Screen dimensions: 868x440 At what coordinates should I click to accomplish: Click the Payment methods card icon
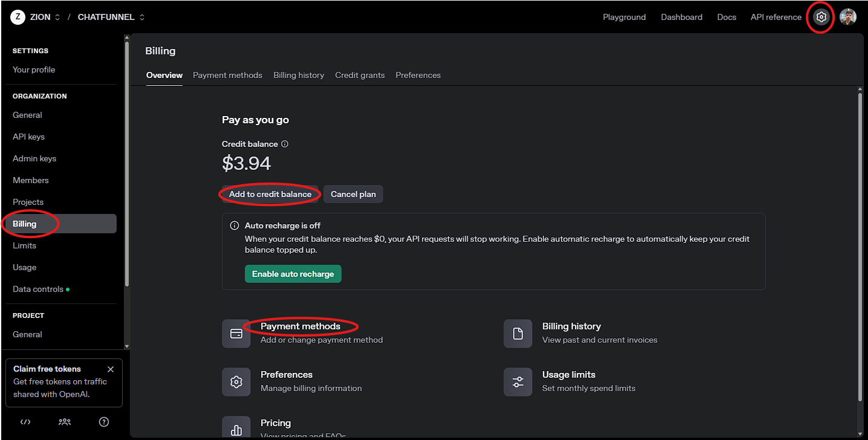coord(236,334)
